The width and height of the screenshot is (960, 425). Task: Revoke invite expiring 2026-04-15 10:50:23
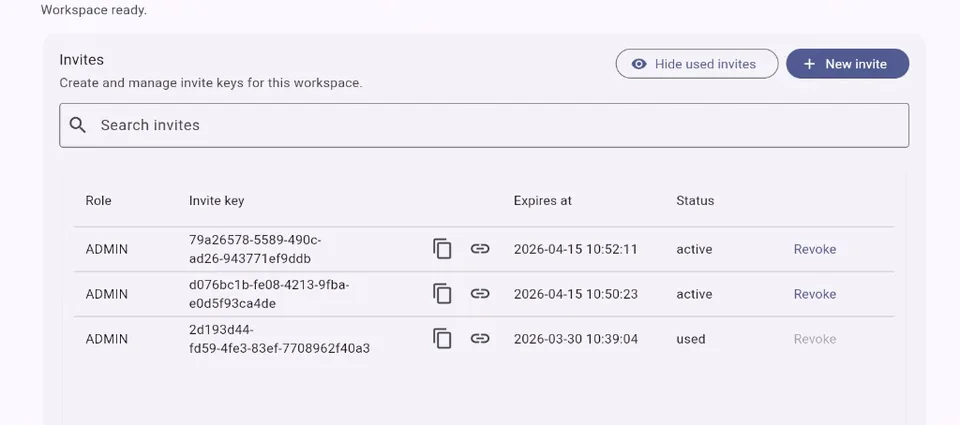(x=815, y=294)
